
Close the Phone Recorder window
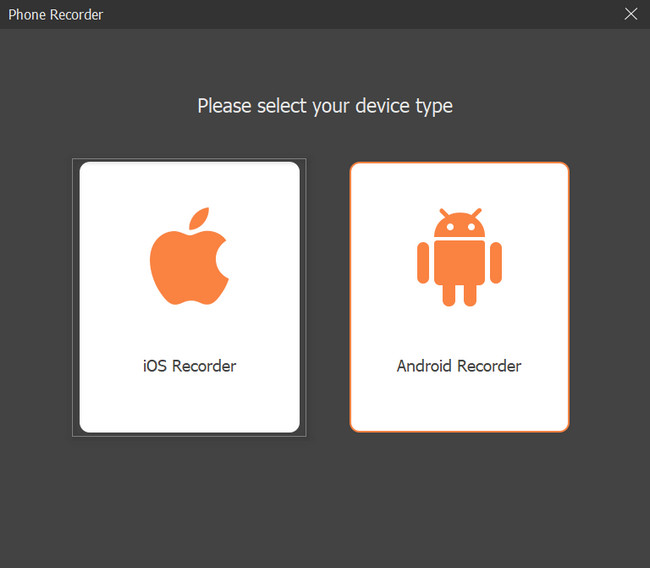(631, 14)
